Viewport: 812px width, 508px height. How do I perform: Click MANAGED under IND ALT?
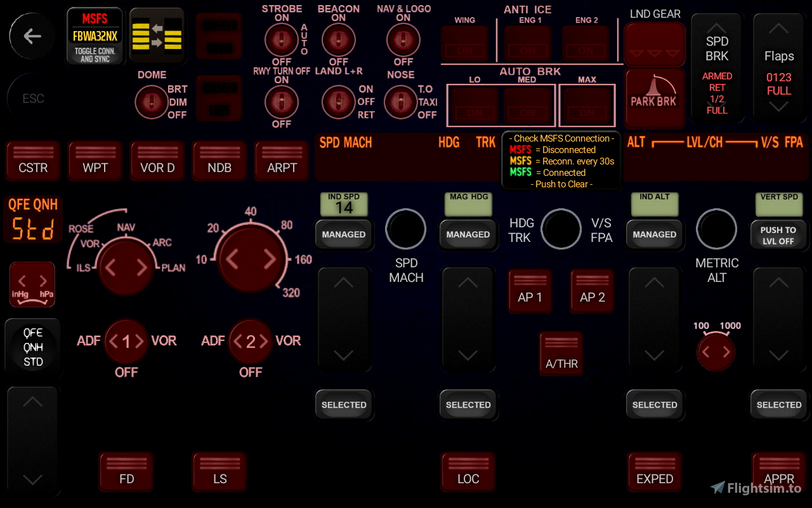click(x=655, y=234)
